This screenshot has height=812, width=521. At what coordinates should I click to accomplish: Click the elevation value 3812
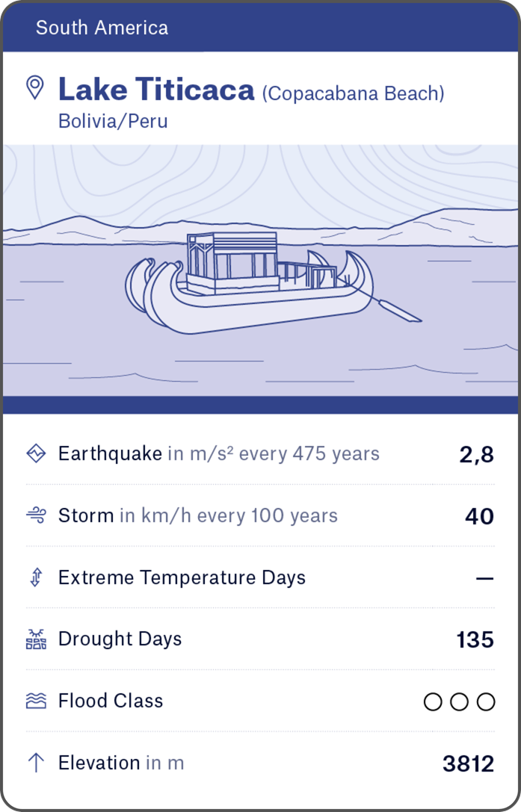[468, 763]
